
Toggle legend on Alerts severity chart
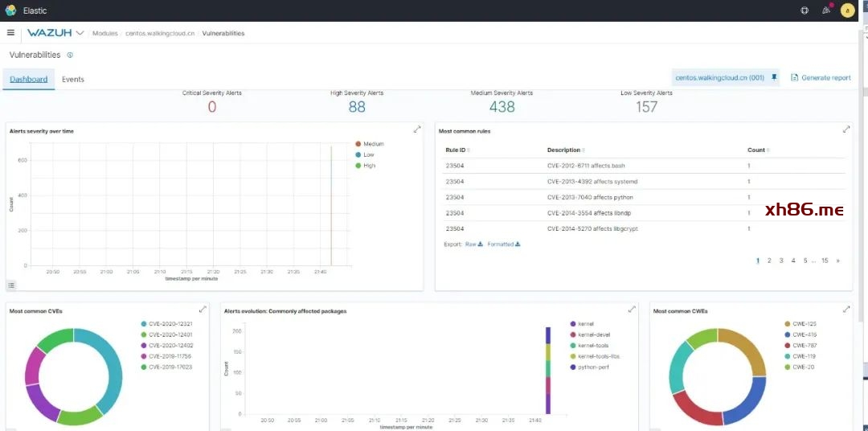click(x=11, y=285)
